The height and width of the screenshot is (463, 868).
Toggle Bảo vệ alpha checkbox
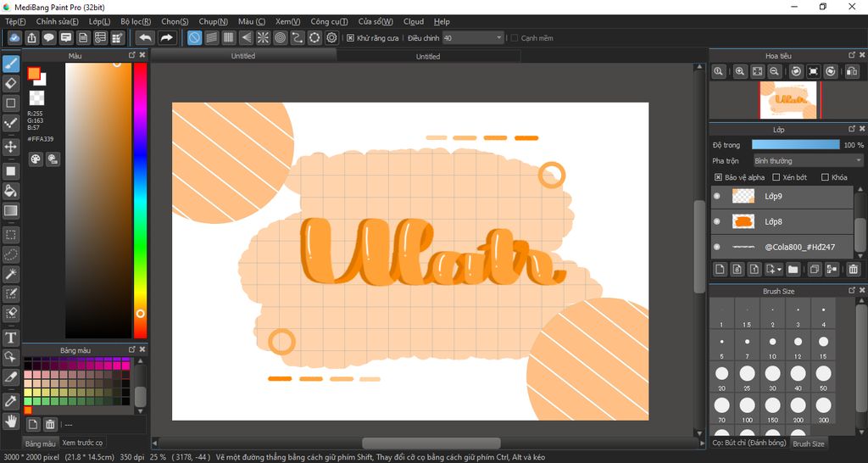718,177
